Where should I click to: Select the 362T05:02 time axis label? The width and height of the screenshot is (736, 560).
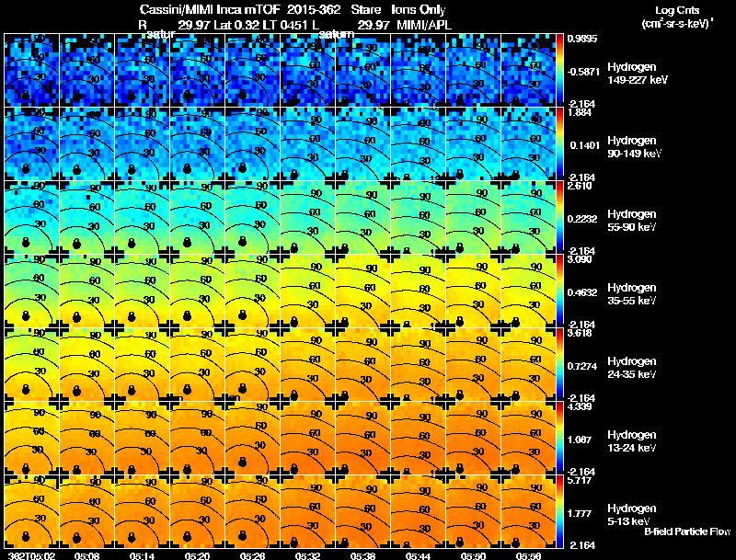[31, 555]
